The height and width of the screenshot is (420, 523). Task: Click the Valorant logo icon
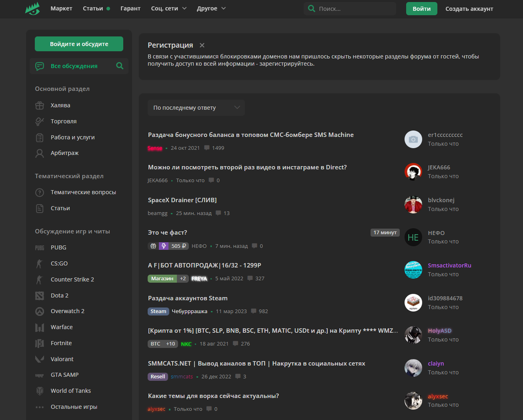[x=40, y=359]
